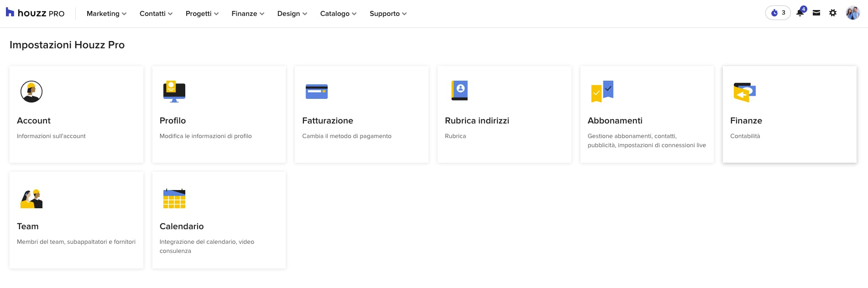Image resolution: width=868 pixels, height=288 pixels.
Task: Open the Finanze card title
Action: (x=746, y=121)
